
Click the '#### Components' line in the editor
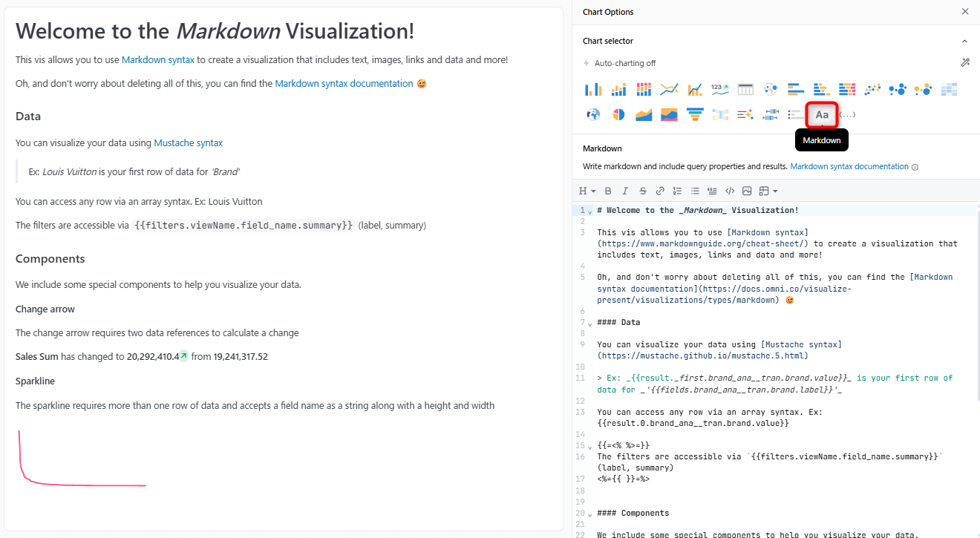[633, 514]
